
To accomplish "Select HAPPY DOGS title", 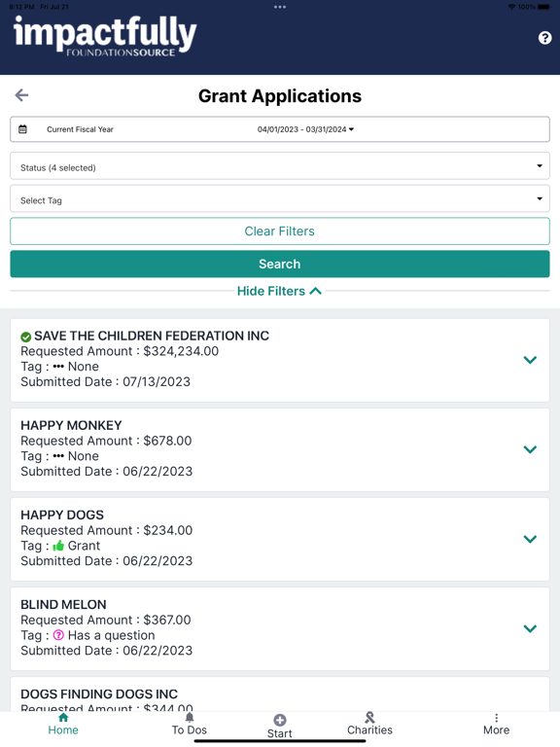I will pos(62,515).
